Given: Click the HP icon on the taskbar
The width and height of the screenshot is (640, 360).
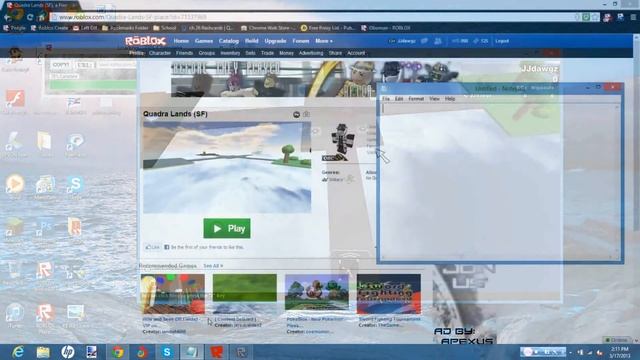Looking at the screenshot, I should point(67,352).
